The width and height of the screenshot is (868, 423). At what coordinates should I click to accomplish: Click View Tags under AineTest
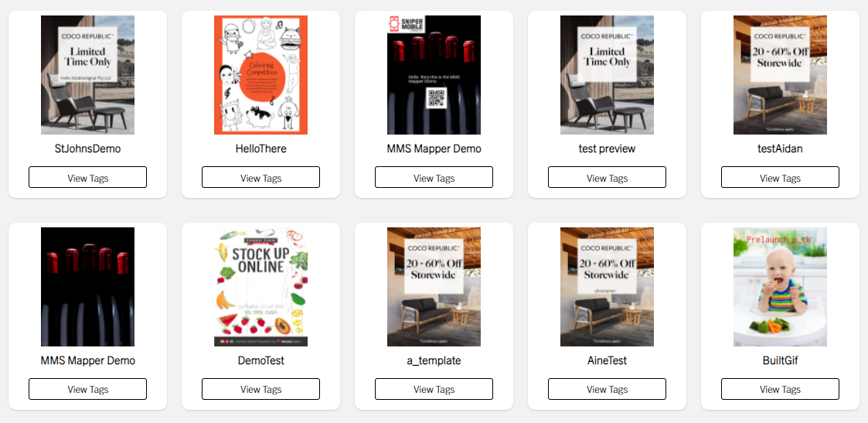coord(608,389)
